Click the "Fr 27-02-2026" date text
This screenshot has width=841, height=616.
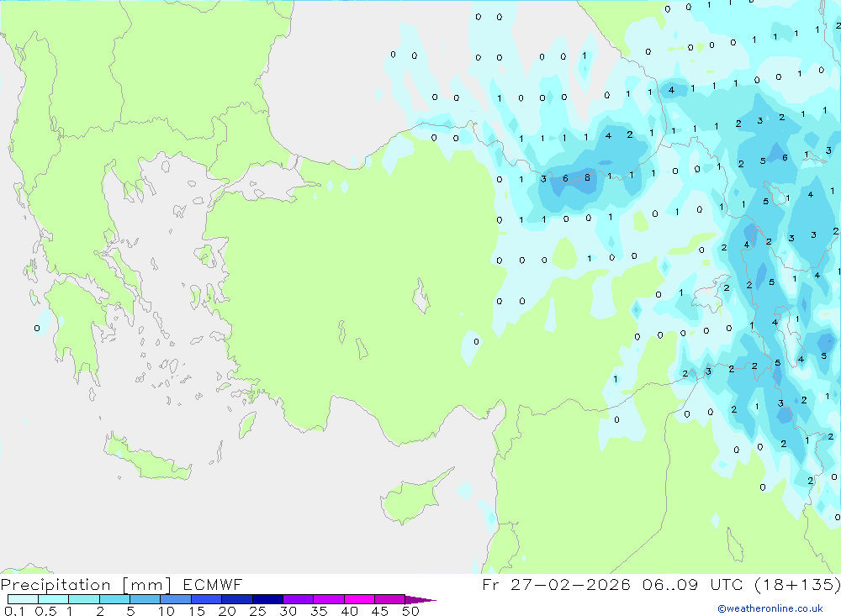(x=556, y=584)
